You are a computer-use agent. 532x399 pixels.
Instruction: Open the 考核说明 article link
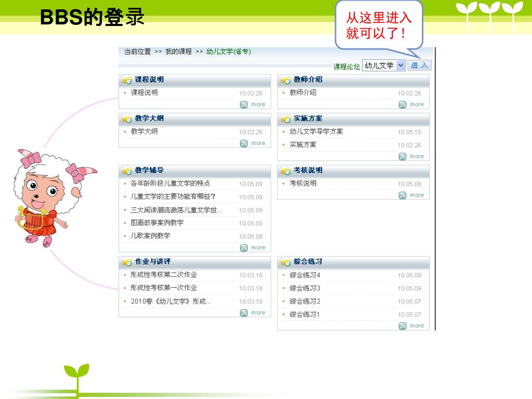pos(303,183)
